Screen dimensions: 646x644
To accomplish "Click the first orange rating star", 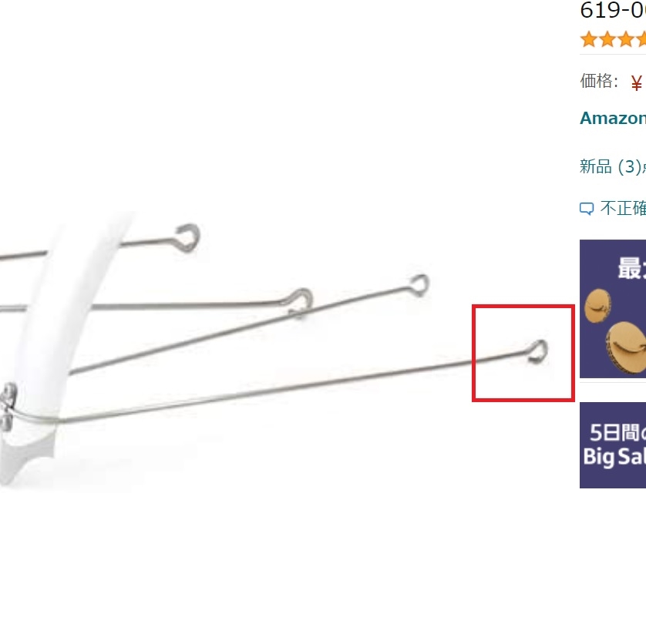I will [x=589, y=39].
